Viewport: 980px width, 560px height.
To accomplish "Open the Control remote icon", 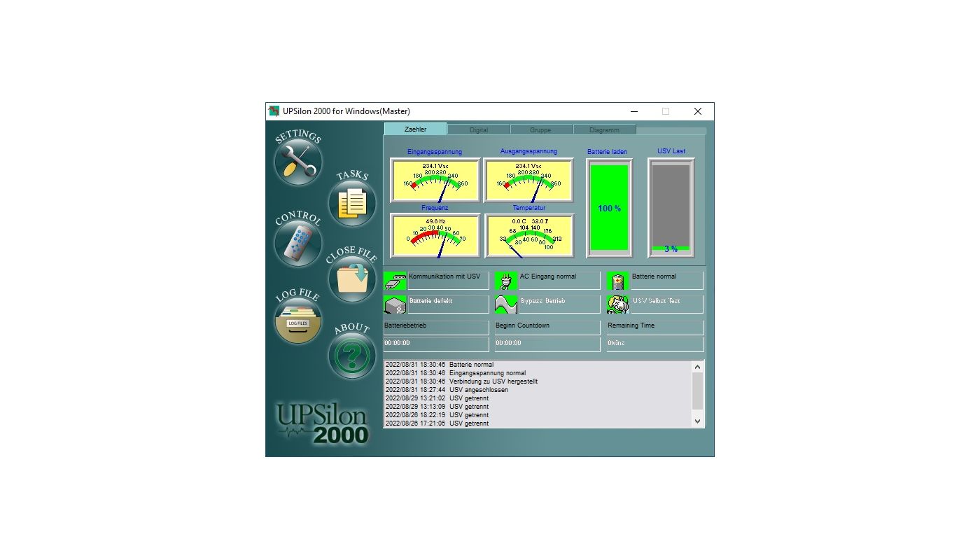I will coord(297,244).
